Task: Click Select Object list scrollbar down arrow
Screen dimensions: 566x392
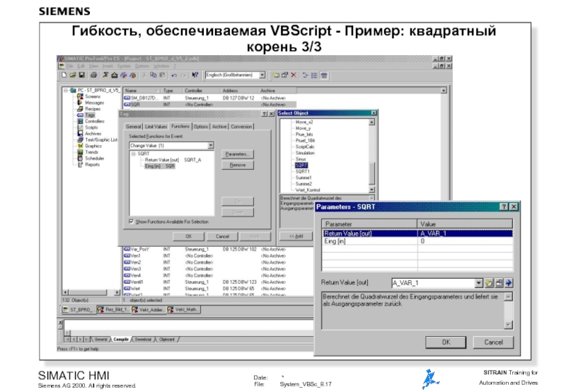Action: point(371,190)
